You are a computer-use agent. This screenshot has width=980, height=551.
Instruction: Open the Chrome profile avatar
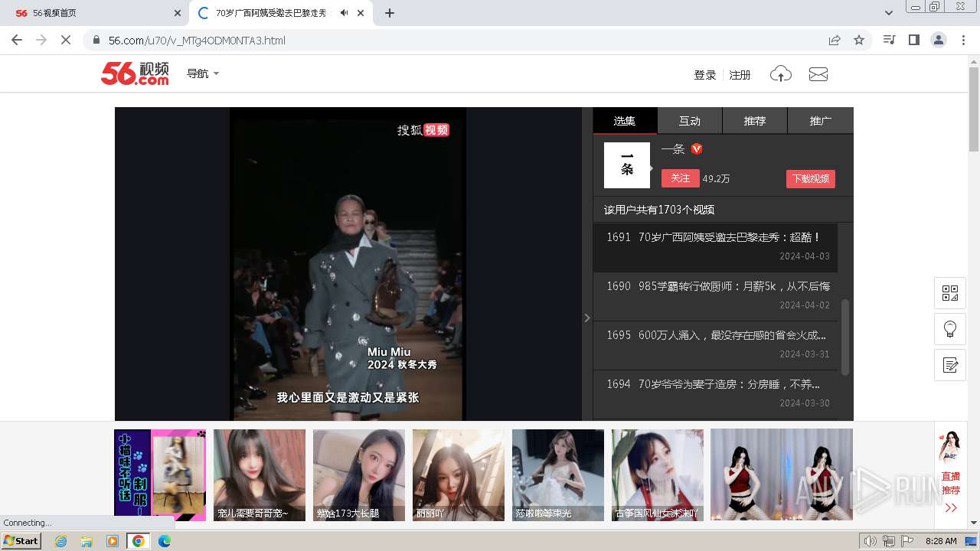coord(939,40)
